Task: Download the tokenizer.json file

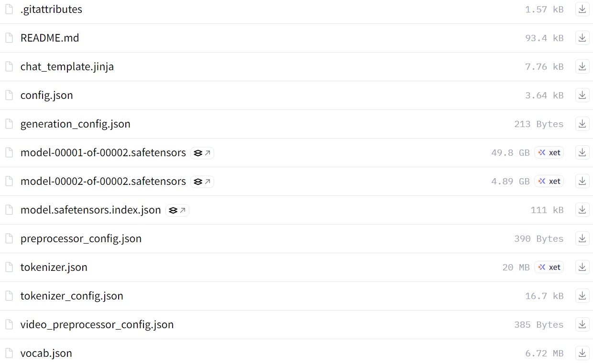Action: pyautogui.click(x=582, y=267)
